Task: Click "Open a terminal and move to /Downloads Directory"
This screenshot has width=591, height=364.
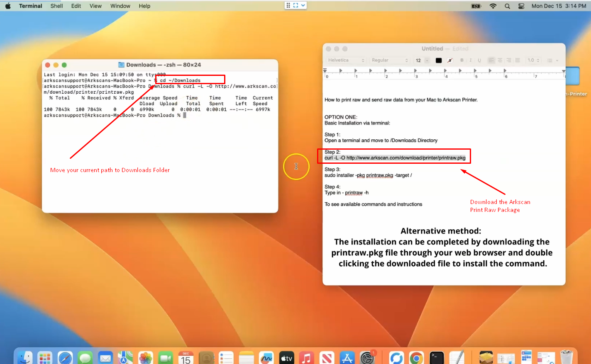Action: tap(381, 141)
